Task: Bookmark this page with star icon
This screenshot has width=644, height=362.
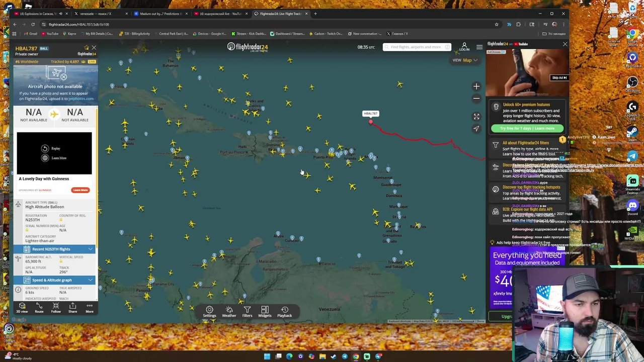Action: point(497,24)
